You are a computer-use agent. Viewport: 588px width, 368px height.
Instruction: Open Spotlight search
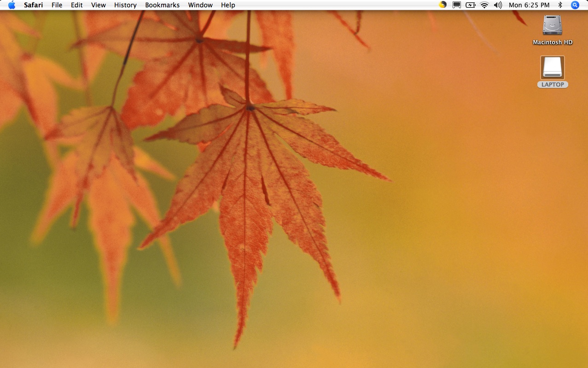pyautogui.click(x=575, y=5)
